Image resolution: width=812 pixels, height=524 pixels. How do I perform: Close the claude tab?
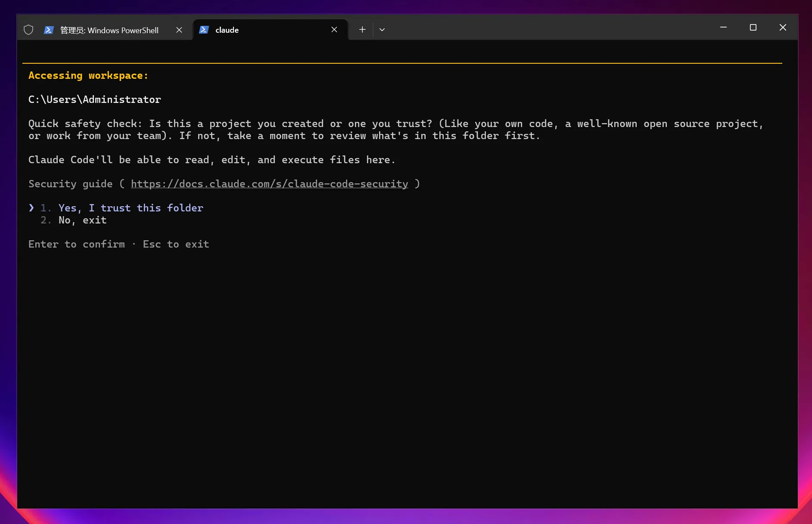click(x=334, y=30)
